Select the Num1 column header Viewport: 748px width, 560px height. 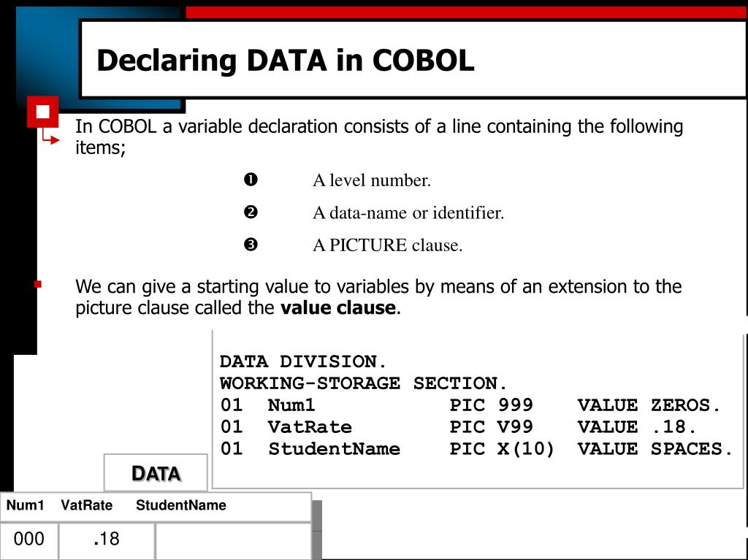(x=26, y=505)
